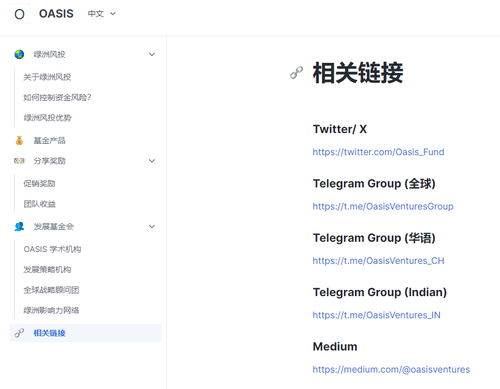Click the Medium subheading

(335, 346)
